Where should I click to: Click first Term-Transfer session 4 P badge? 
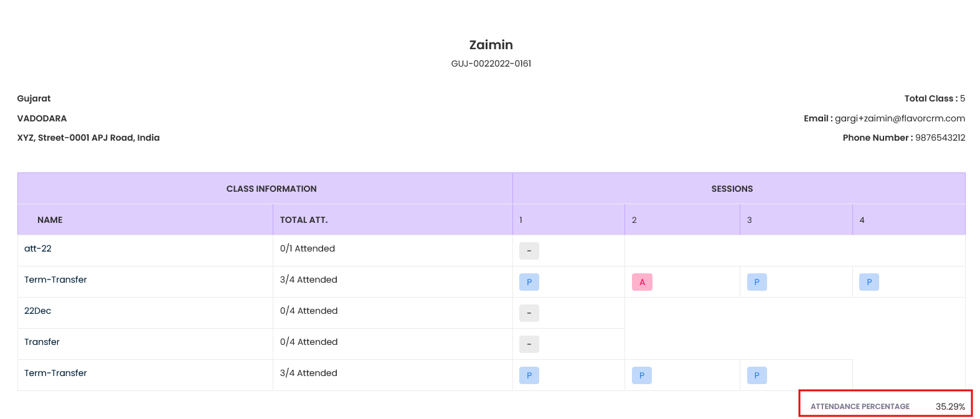click(x=869, y=282)
